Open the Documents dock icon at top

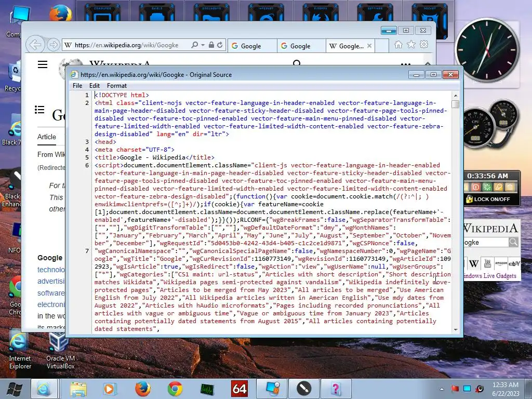pos(212,11)
